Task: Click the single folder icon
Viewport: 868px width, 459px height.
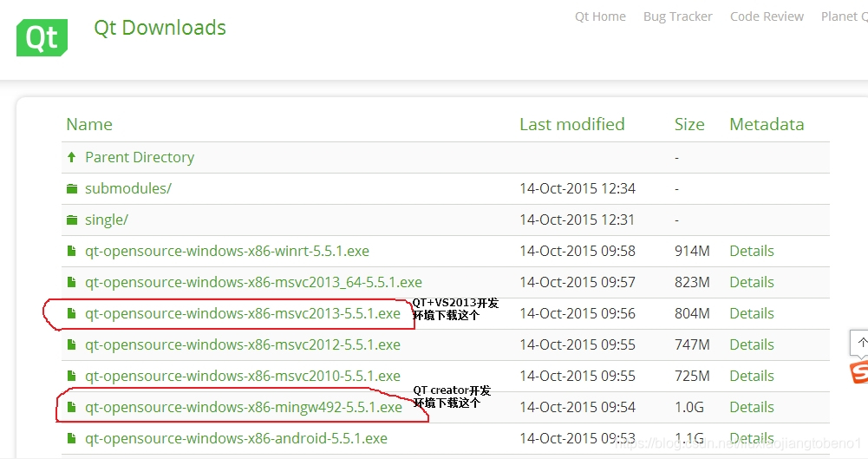Action: (72, 220)
